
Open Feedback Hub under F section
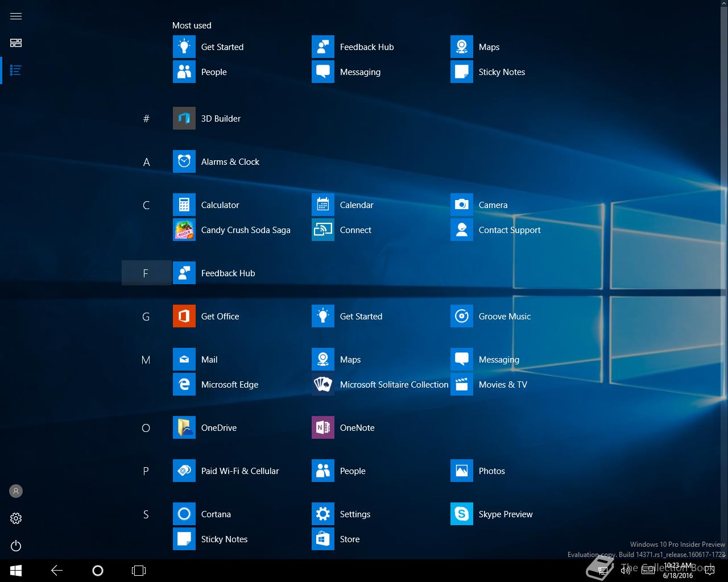pyautogui.click(x=214, y=273)
